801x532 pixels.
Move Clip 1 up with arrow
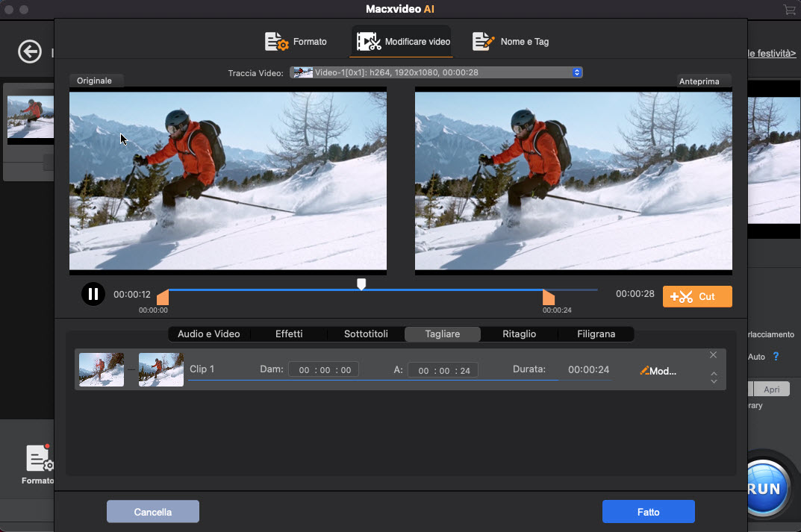click(714, 374)
